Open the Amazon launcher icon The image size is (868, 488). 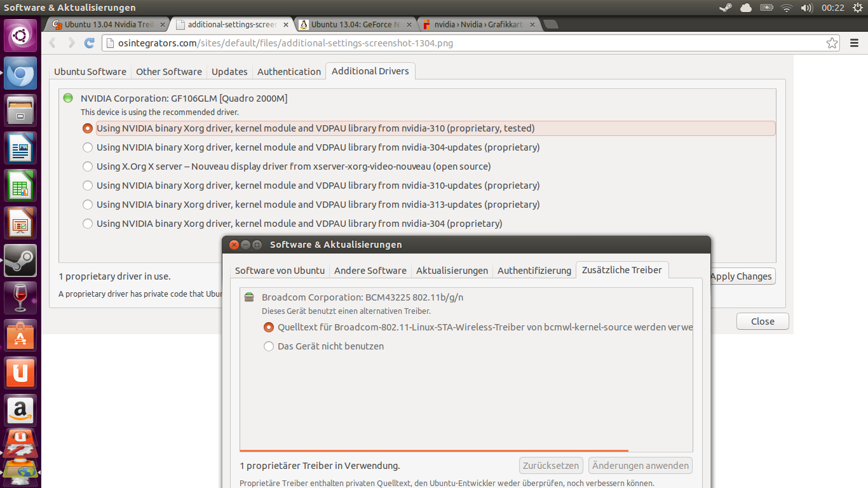click(20, 411)
